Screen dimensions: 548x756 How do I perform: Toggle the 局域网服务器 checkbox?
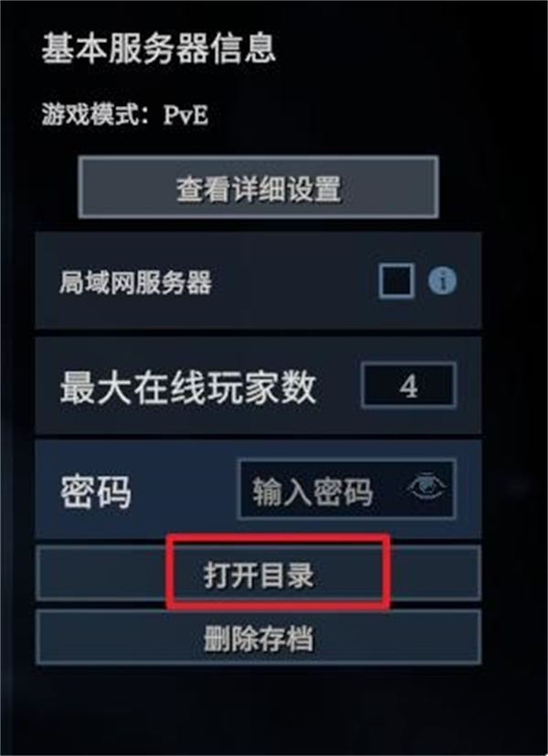[x=396, y=281]
